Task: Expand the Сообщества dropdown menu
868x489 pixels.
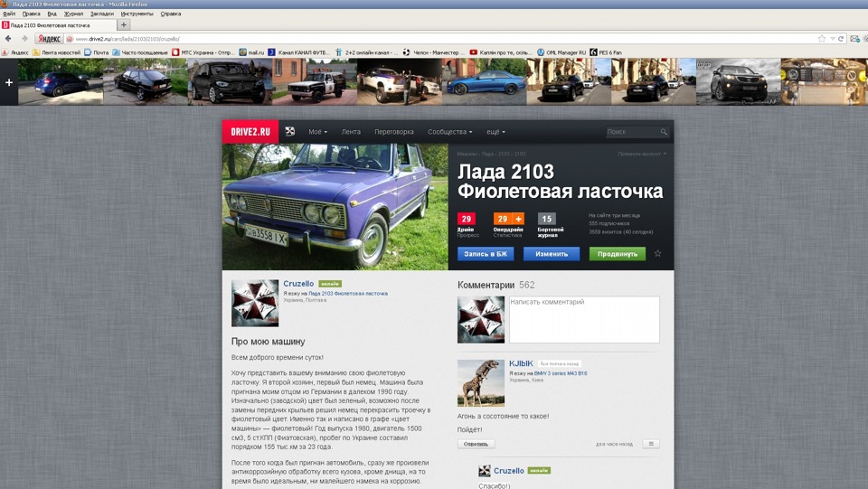Action: click(450, 132)
